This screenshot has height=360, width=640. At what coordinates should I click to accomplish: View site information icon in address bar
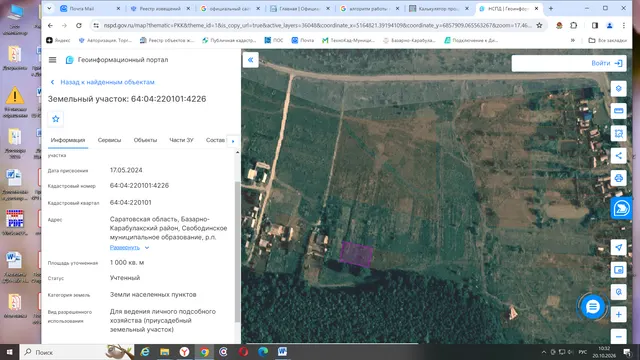[96, 25]
